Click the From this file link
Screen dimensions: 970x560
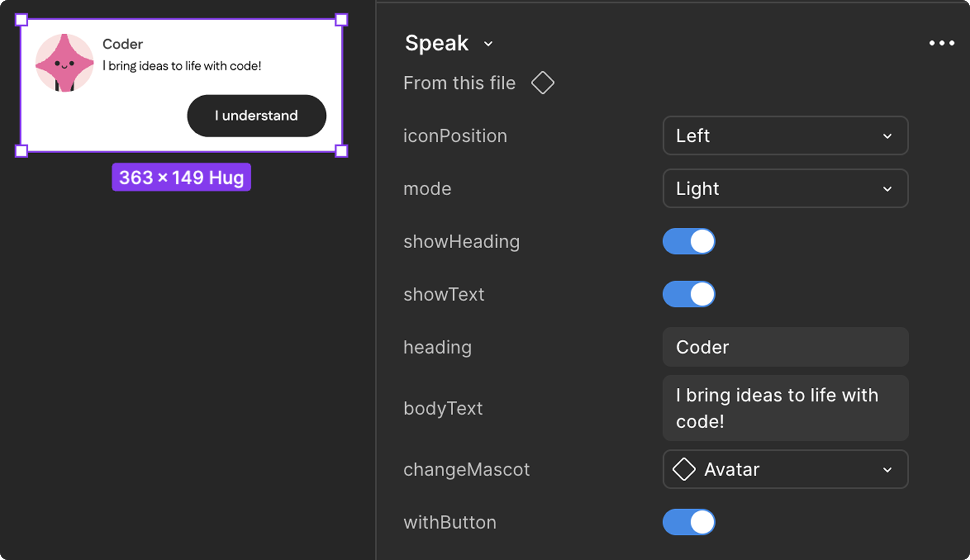[x=459, y=83]
